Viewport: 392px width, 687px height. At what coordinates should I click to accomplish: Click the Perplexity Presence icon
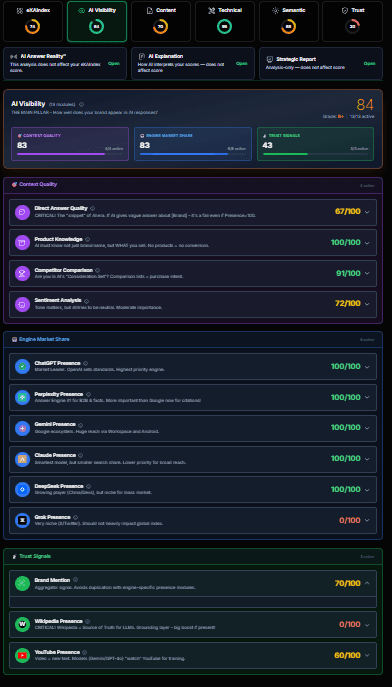coord(22,397)
